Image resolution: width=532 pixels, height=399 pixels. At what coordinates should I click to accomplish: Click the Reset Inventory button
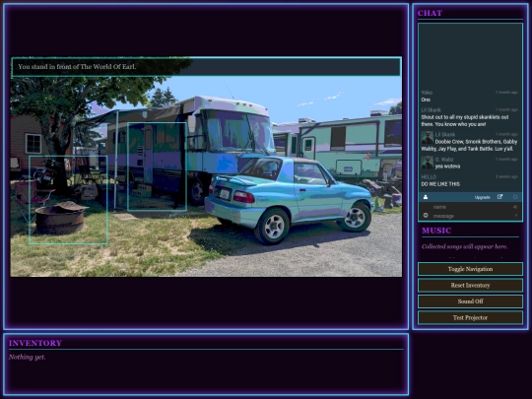pyautogui.click(x=470, y=286)
